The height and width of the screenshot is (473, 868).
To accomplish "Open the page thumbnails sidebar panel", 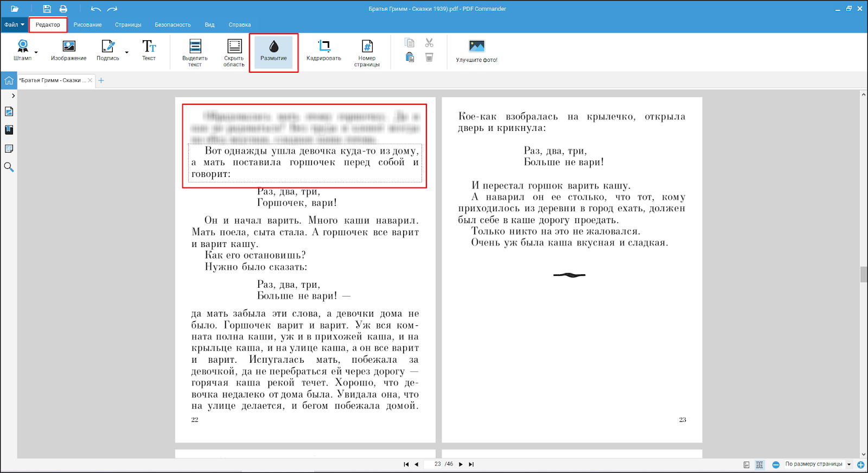I will pyautogui.click(x=9, y=111).
